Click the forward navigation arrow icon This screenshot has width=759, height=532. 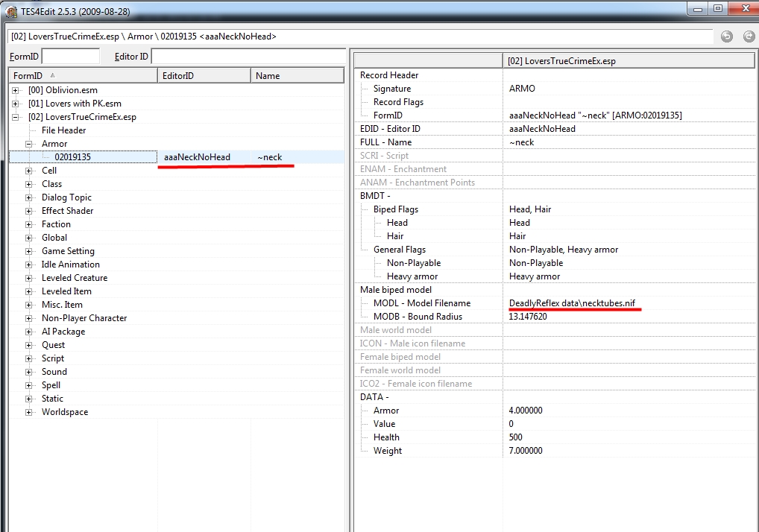(748, 36)
